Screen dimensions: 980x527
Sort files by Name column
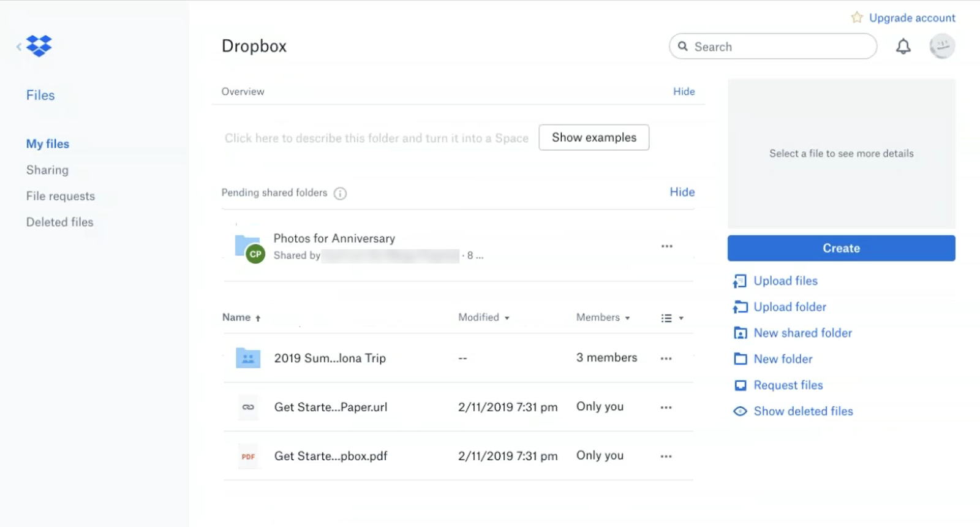click(x=241, y=317)
